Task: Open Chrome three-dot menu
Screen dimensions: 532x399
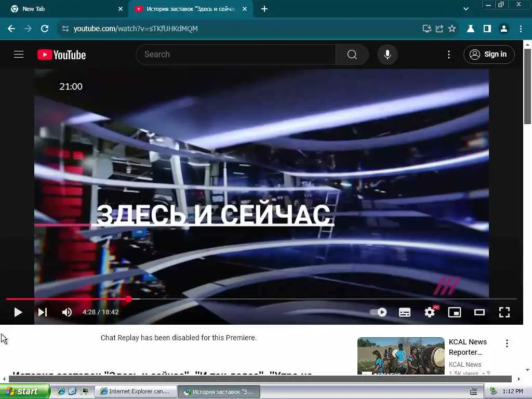Action: click(521, 29)
